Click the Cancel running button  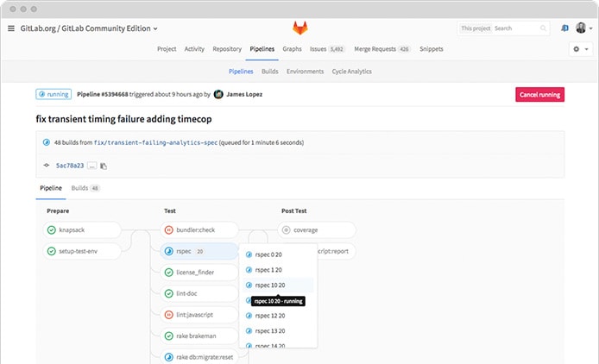point(539,95)
